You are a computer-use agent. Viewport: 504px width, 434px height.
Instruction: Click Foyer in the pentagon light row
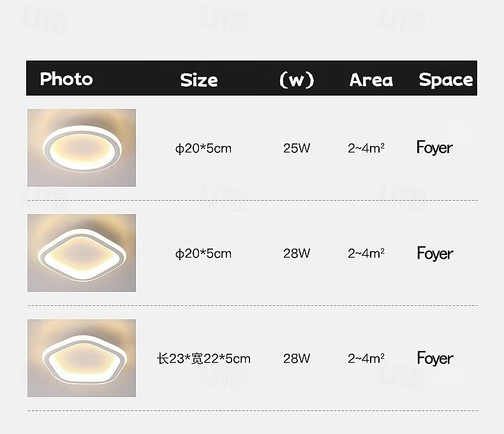[435, 359]
